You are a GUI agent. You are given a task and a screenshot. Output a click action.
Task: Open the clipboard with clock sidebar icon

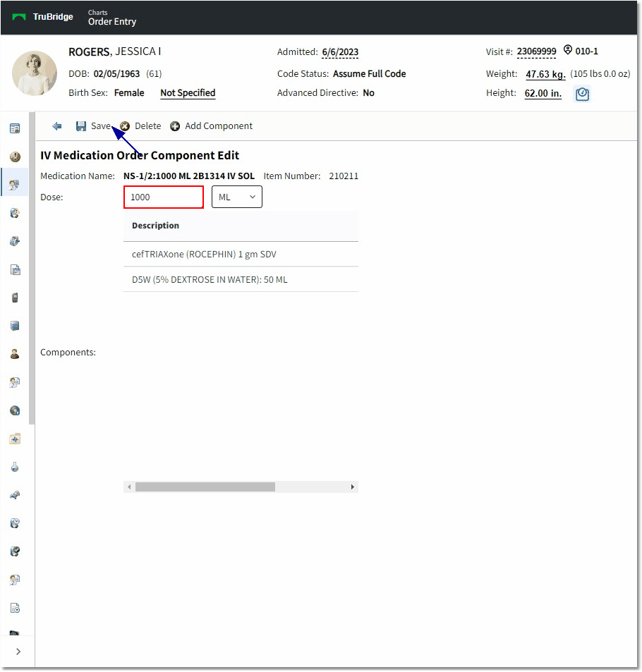(15, 523)
